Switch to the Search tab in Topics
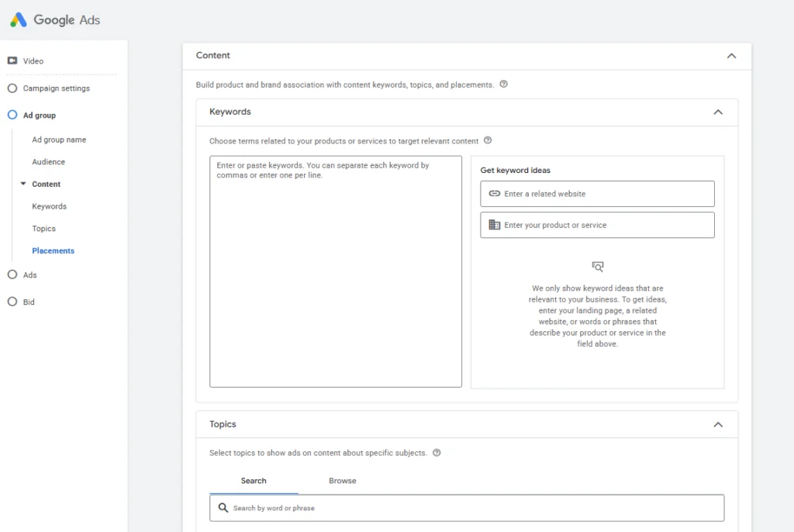The height and width of the screenshot is (532, 794). pyautogui.click(x=254, y=481)
